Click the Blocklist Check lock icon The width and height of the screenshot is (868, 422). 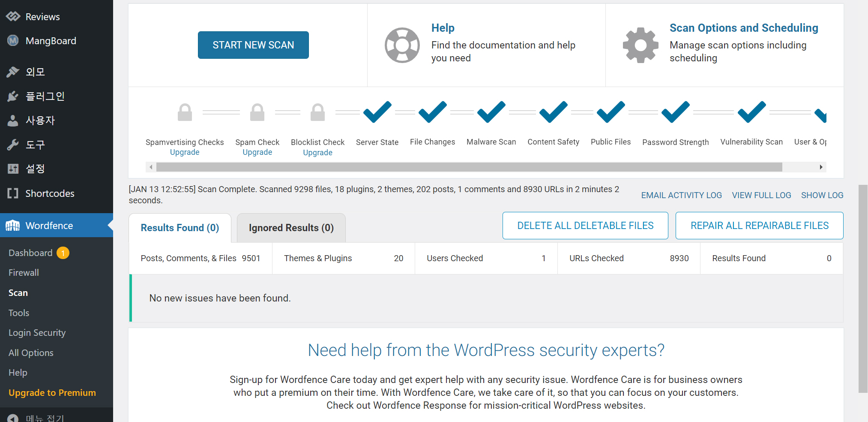click(317, 112)
